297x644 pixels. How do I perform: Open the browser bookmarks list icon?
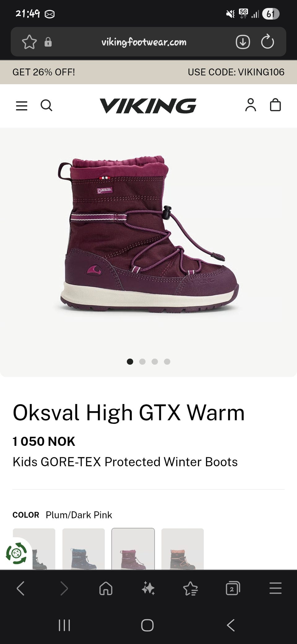pos(191,588)
